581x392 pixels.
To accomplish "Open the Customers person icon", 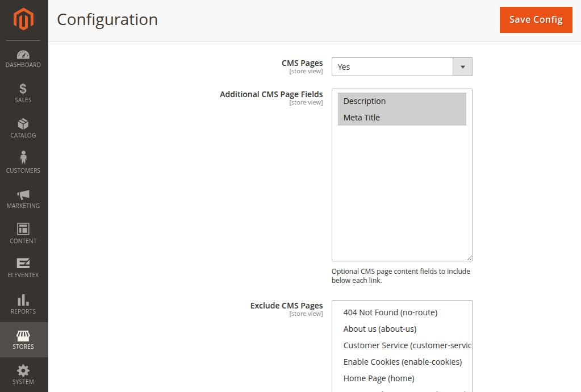I will pyautogui.click(x=23, y=157).
